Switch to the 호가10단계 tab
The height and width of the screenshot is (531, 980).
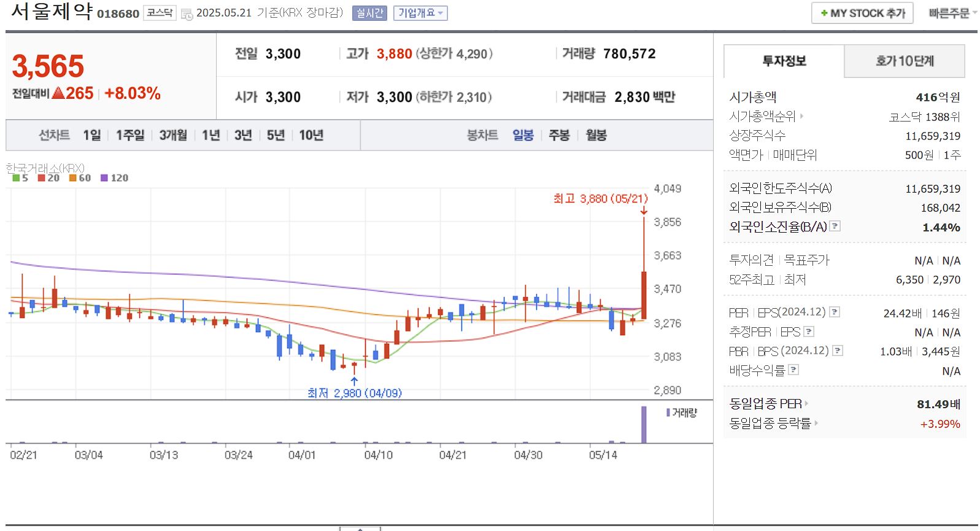click(x=905, y=61)
